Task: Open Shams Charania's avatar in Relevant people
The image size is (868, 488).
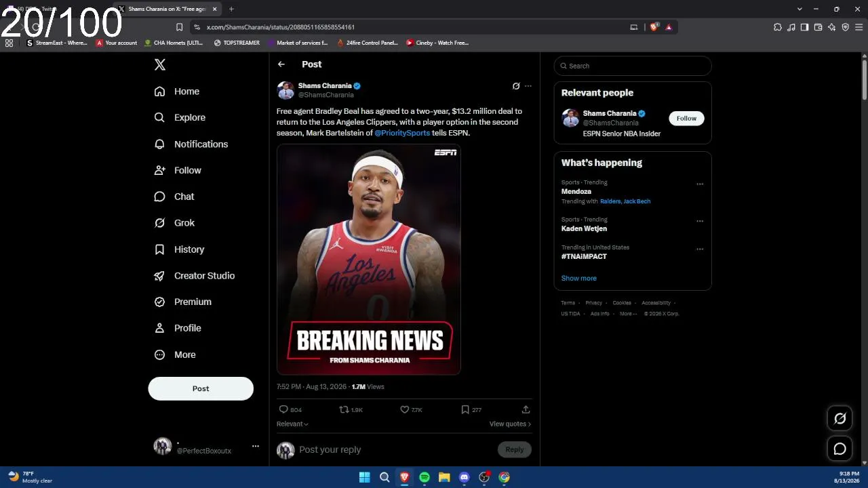Action: coord(570,118)
